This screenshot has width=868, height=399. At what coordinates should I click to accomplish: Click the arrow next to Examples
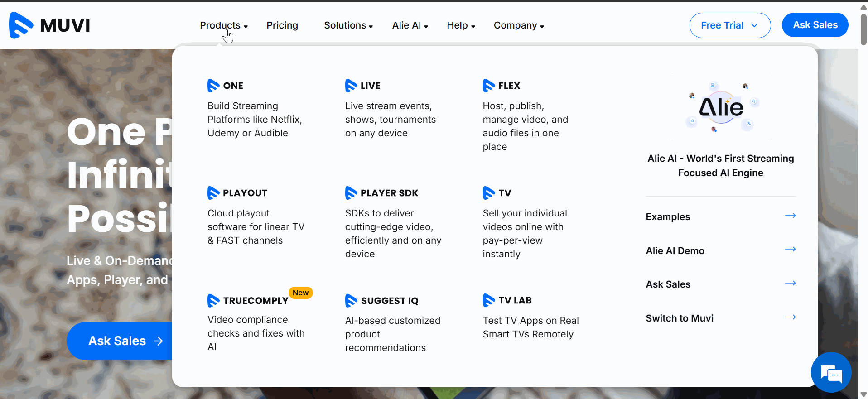790,216
